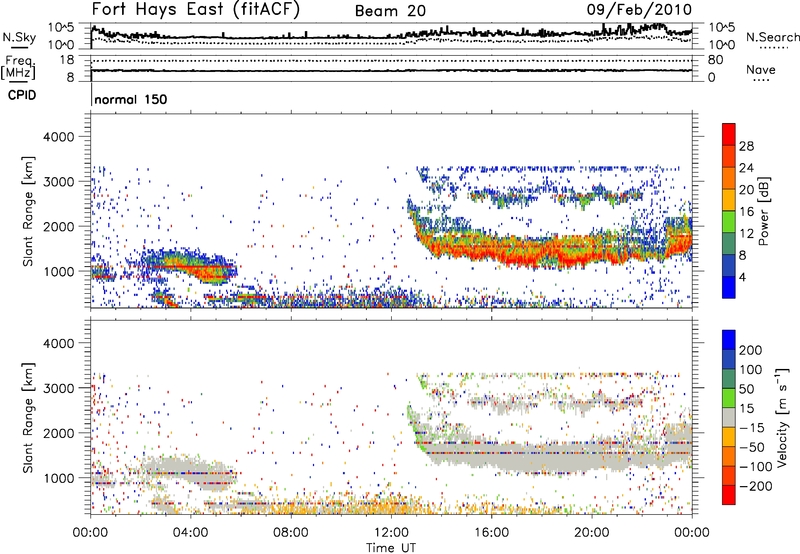Viewport: 800px width, 554px height.
Task: Click the 'Power [dB]' colorbar title
Action: coord(764,211)
